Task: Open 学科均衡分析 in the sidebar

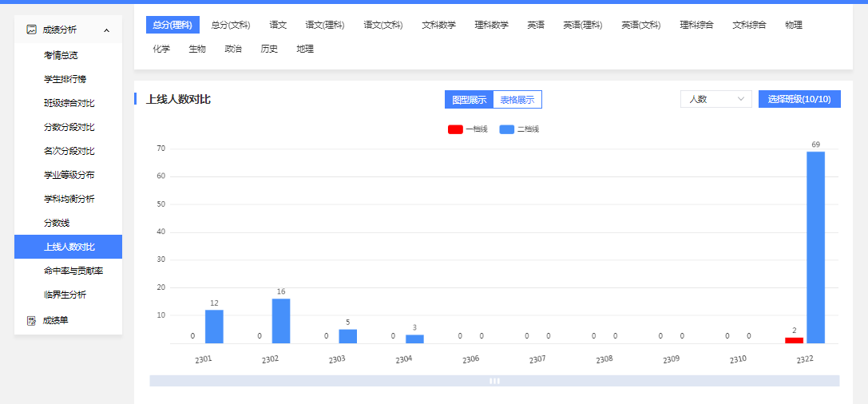Action: click(68, 199)
